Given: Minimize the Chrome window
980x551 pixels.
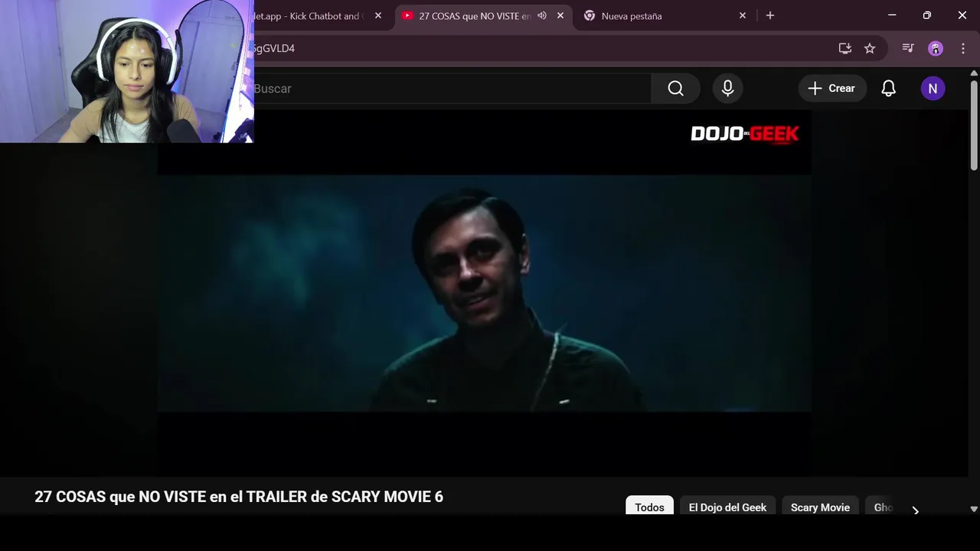Looking at the screenshot, I should [892, 15].
